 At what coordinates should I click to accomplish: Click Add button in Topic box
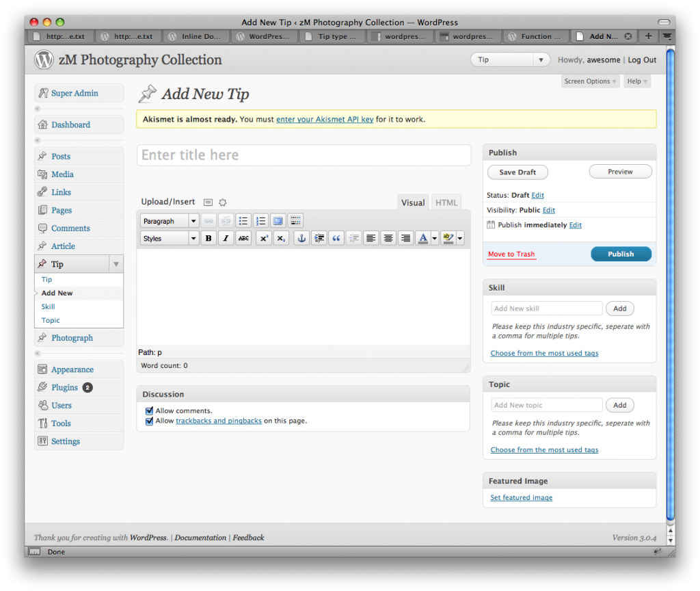(x=619, y=405)
